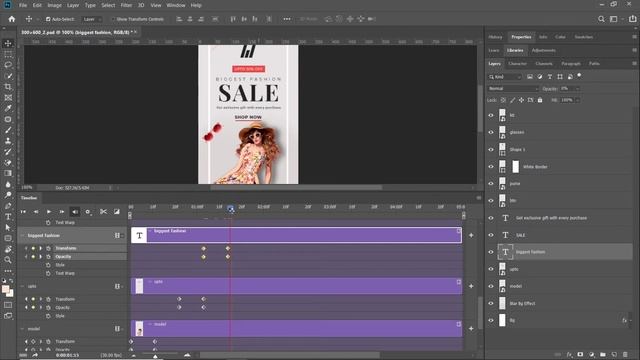Select the Path Selection tool
The image size is (640, 360).
click(x=8, y=227)
